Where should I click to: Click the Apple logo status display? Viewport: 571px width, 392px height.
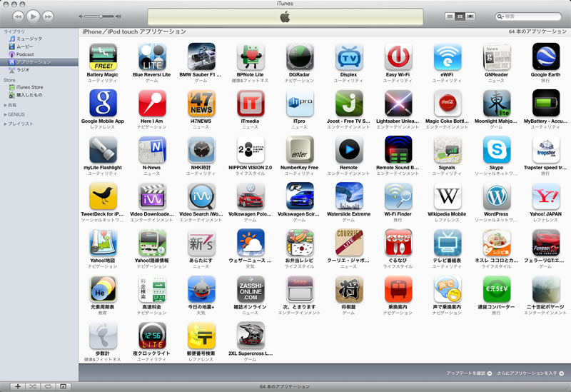pyautogui.click(x=285, y=16)
